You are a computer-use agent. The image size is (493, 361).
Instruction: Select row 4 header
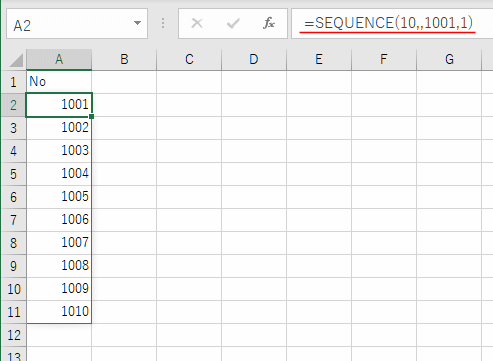13,151
